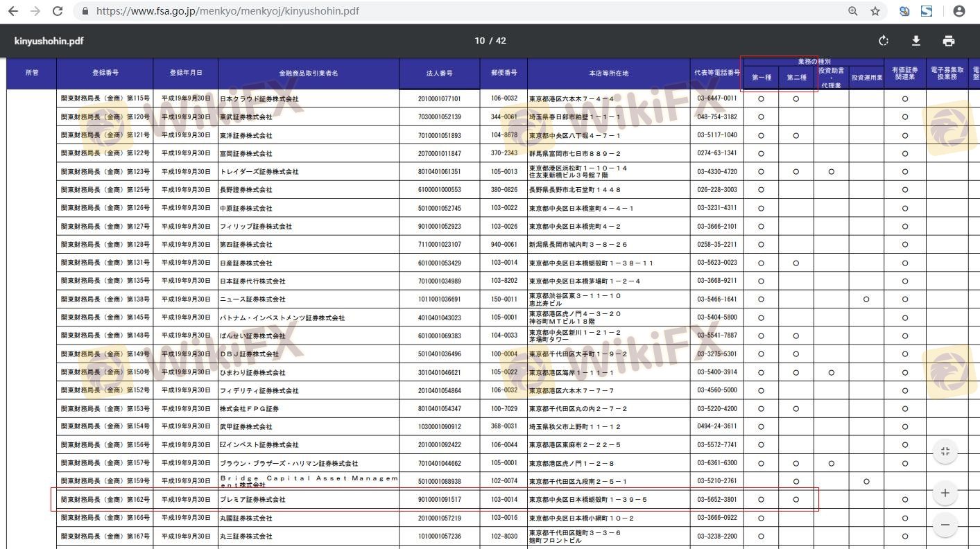Rotate the PDF page clockwise
The image size is (980, 549).
(x=884, y=41)
